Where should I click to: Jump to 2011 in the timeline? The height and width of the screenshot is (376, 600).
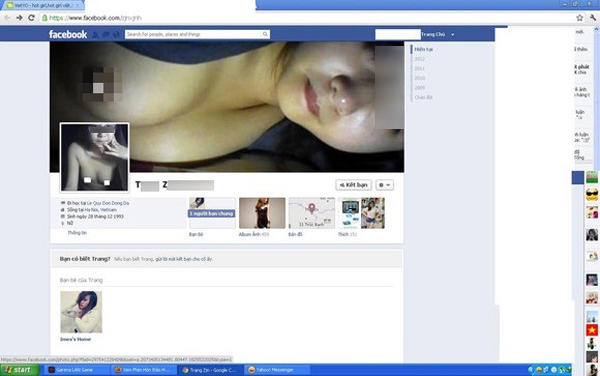[420, 68]
